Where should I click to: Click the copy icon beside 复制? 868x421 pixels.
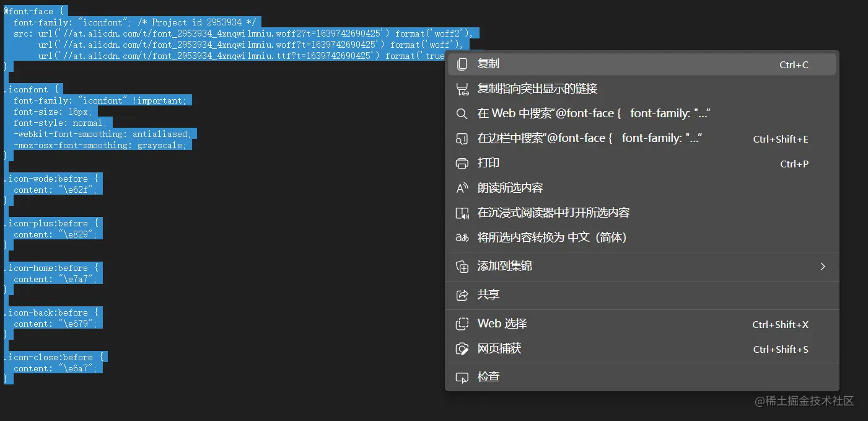[462, 64]
